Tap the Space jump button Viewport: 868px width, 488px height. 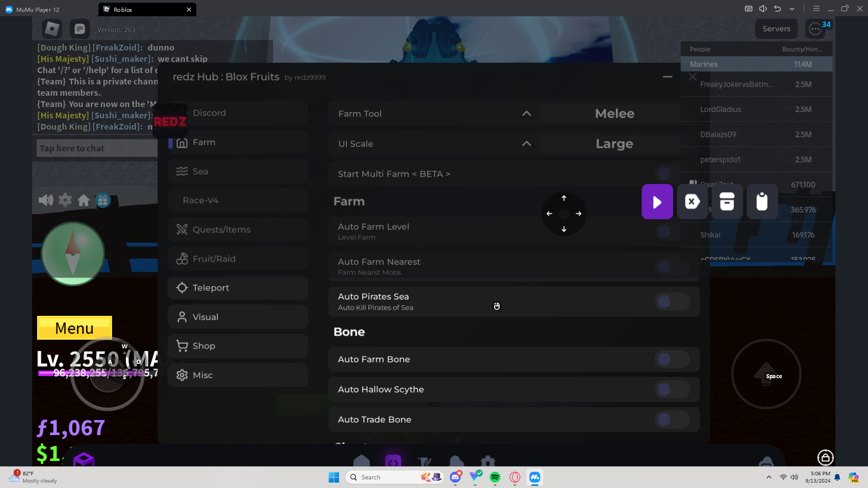pyautogui.click(x=766, y=374)
